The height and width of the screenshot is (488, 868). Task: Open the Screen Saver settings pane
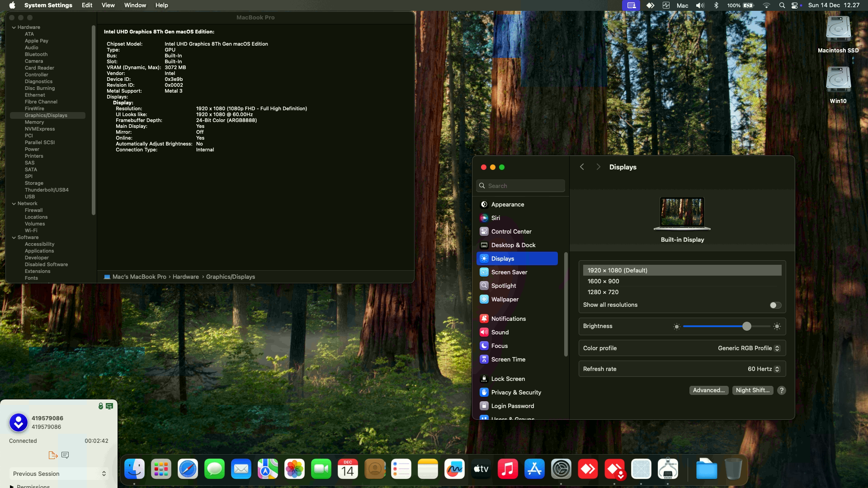(x=509, y=272)
